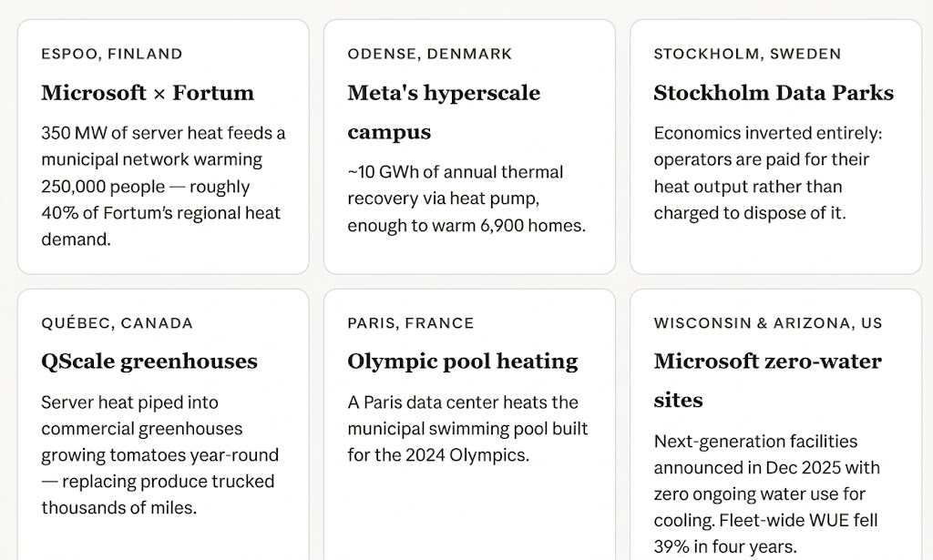The image size is (933, 560).
Task: Select the Espoo, Finland location label
Action: click(112, 54)
